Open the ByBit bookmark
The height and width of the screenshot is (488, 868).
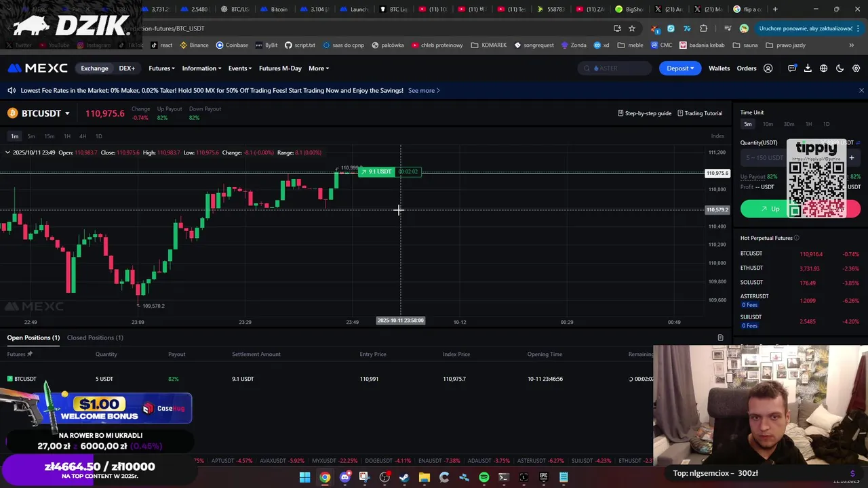click(x=267, y=45)
